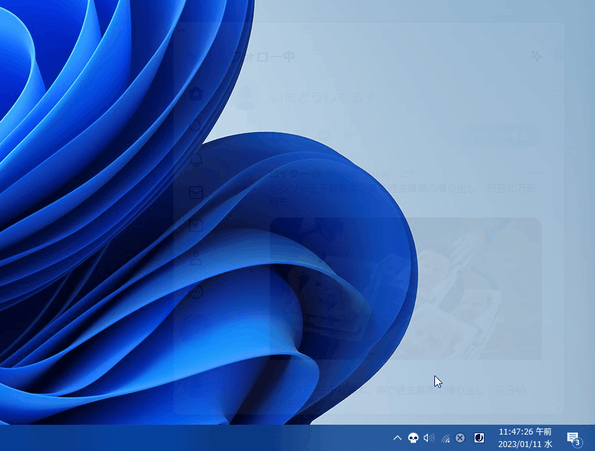595x451 pixels.
Task: Open the speaker volume tray icon
Action: [429, 438]
